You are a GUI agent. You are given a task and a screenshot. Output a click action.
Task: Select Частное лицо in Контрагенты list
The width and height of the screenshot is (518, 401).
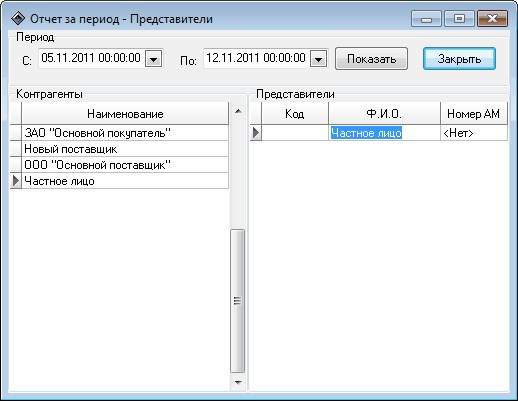click(125, 181)
